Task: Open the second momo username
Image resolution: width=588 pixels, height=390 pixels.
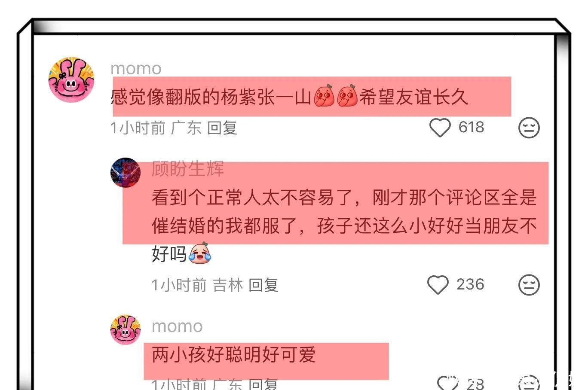Action: (177, 326)
